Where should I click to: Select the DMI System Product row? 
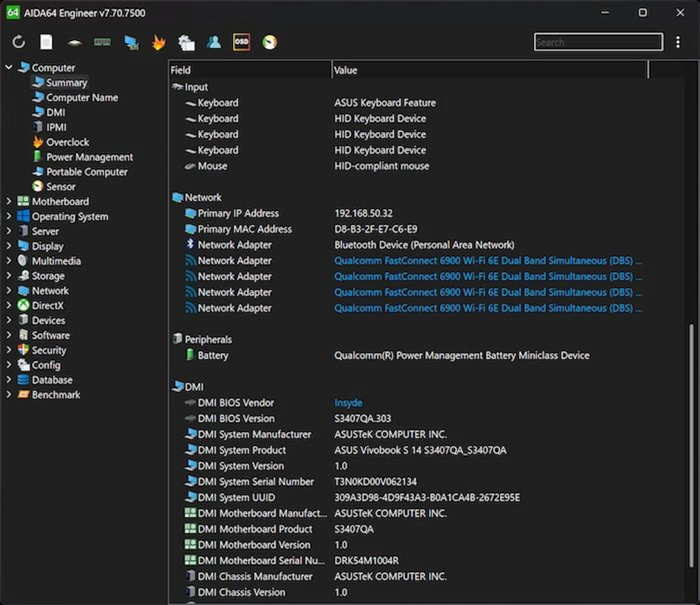point(408,450)
